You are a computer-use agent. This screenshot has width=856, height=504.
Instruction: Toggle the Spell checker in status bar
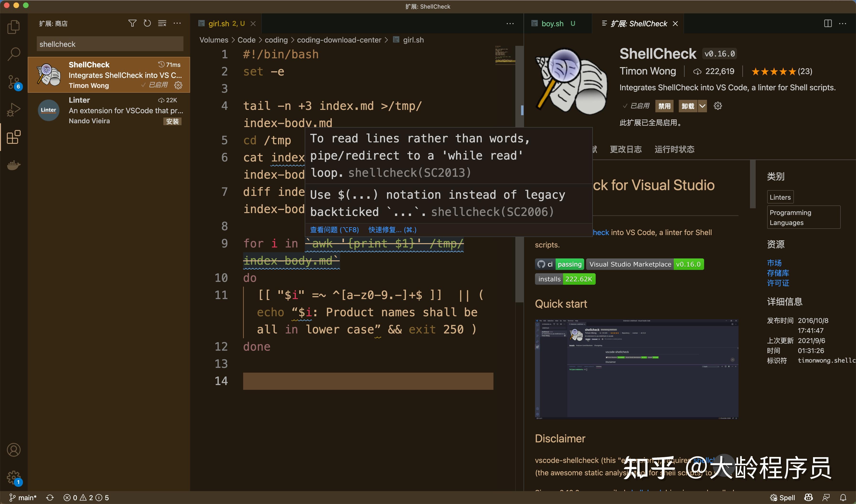pyautogui.click(x=782, y=498)
